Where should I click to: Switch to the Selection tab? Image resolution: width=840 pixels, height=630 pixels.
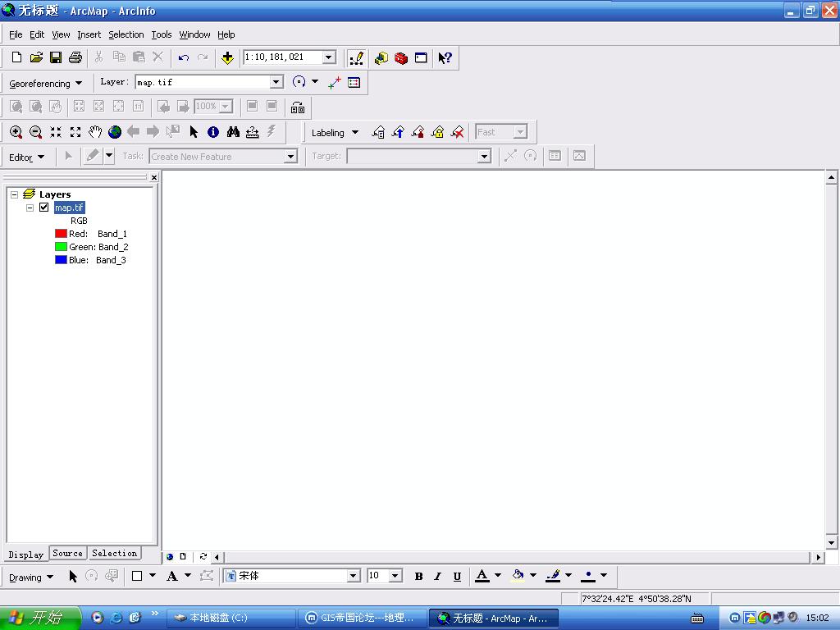click(114, 554)
